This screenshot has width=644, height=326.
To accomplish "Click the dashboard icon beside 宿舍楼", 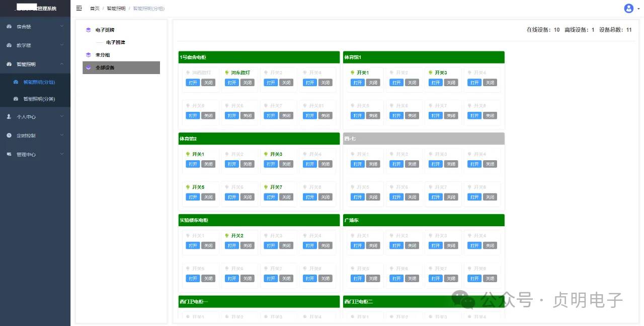I will coord(9,26).
